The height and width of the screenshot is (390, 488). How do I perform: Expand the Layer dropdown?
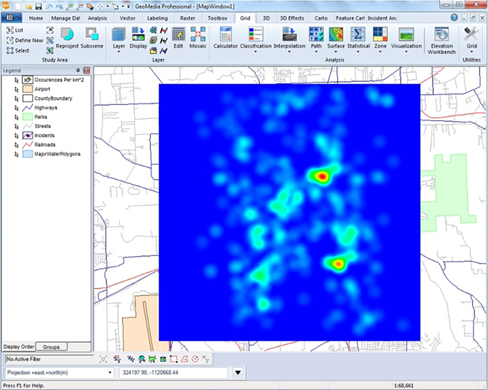click(119, 52)
